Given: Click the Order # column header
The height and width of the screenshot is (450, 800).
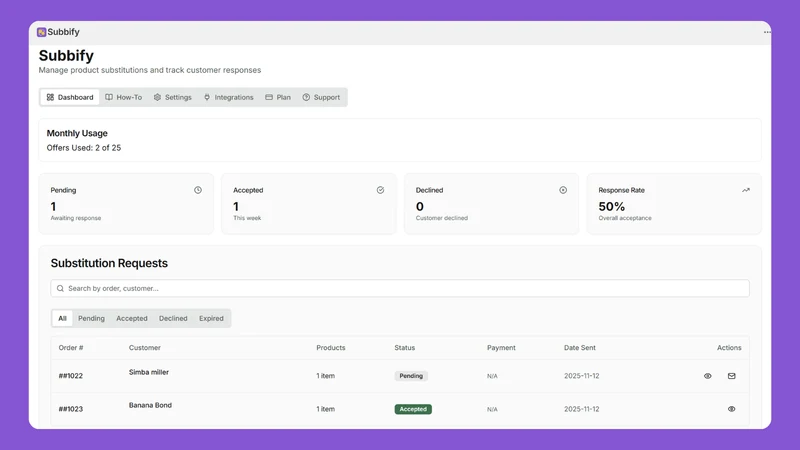Looking at the screenshot, I should click(71, 348).
